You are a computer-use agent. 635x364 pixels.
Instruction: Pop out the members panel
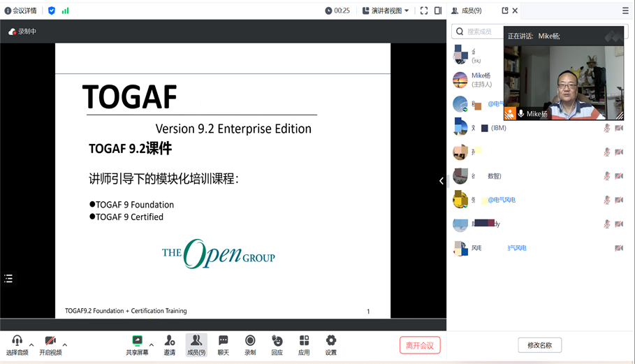click(504, 11)
